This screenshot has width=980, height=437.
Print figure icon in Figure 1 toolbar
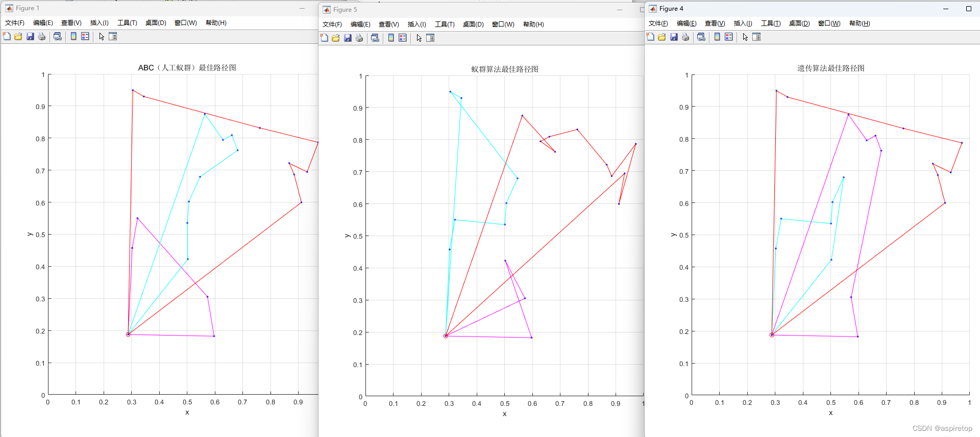pos(42,36)
